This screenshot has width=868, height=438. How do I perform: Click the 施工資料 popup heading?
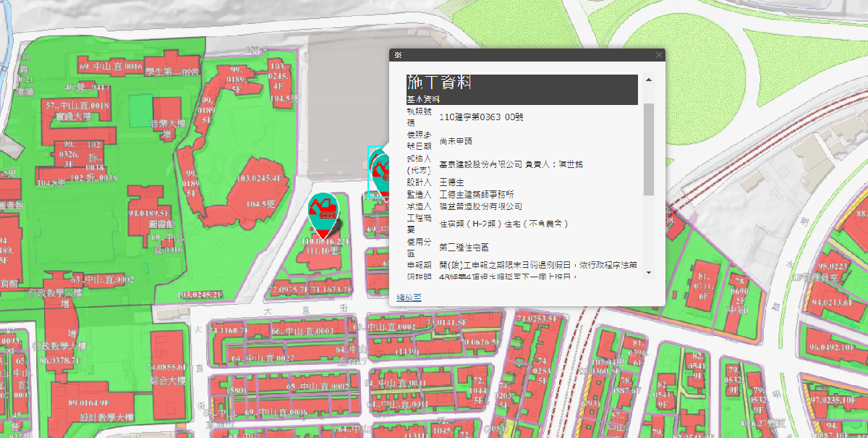pyautogui.click(x=439, y=83)
